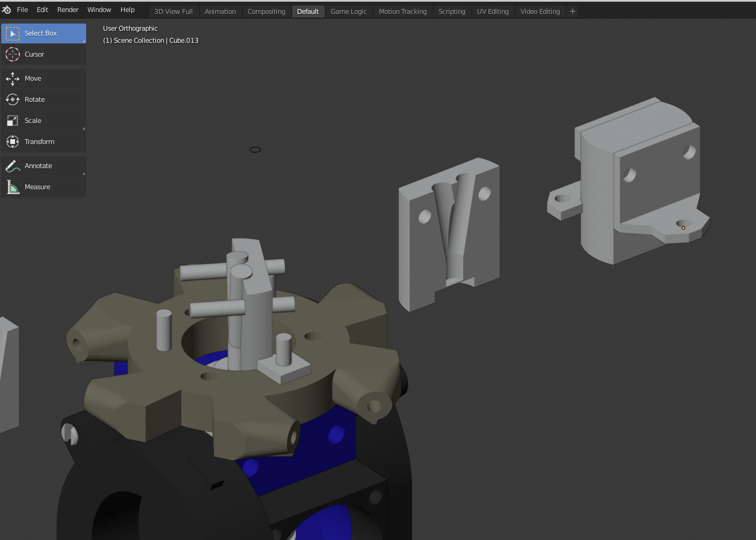This screenshot has width=756, height=540.
Task: Go to the Compositing workspace tab
Action: 266,11
